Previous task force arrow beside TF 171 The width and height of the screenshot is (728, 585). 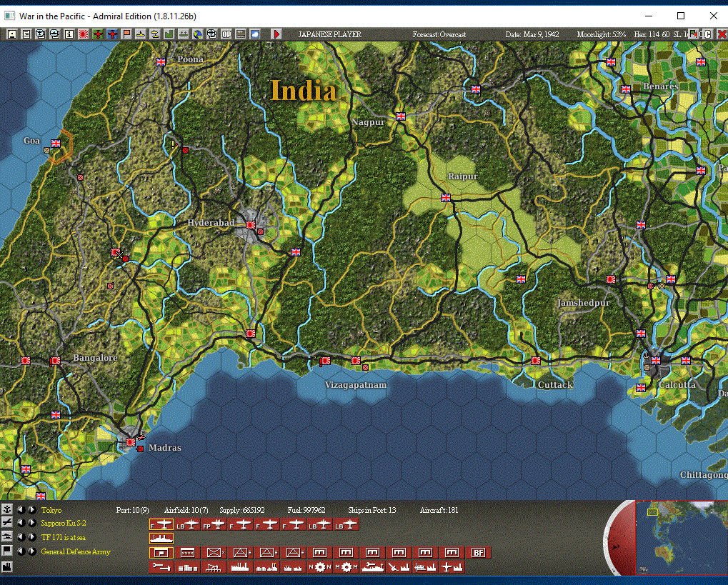[x=21, y=537]
